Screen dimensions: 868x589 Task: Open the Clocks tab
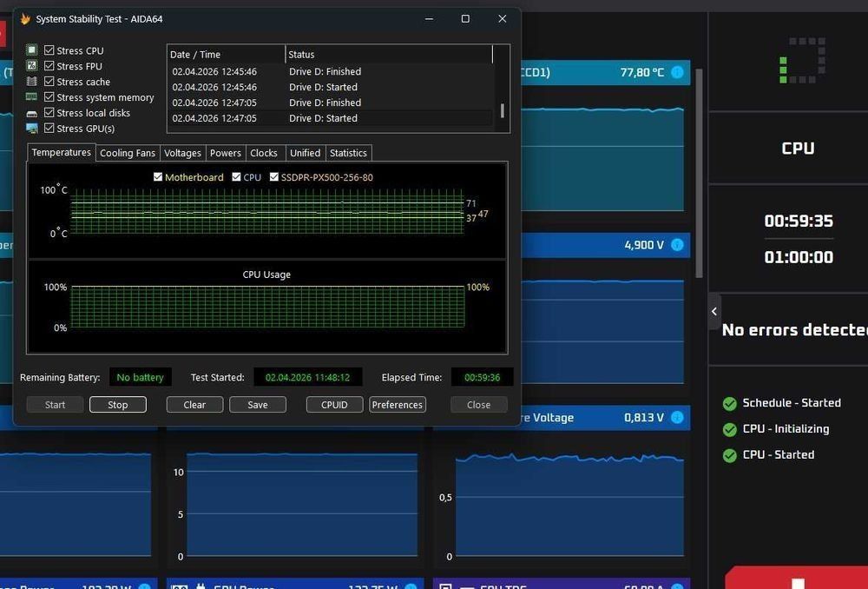point(264,153)
